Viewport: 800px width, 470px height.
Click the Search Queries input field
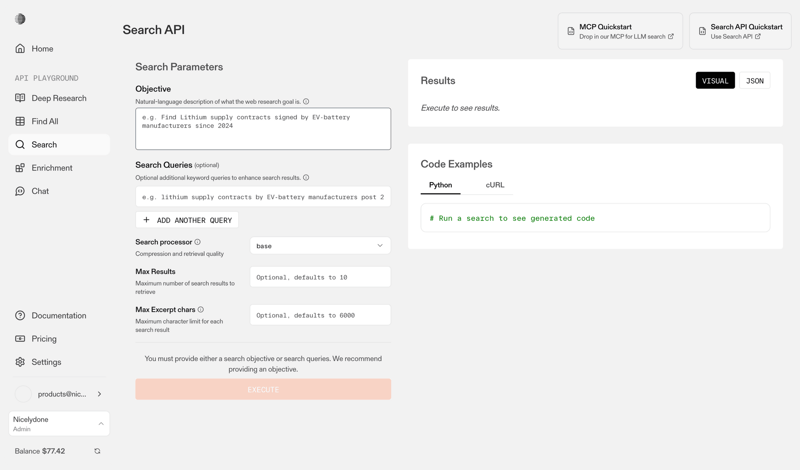263,196
